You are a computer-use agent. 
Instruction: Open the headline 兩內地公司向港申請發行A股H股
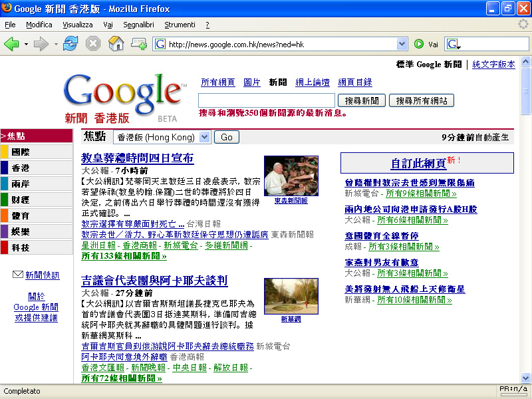410,209
